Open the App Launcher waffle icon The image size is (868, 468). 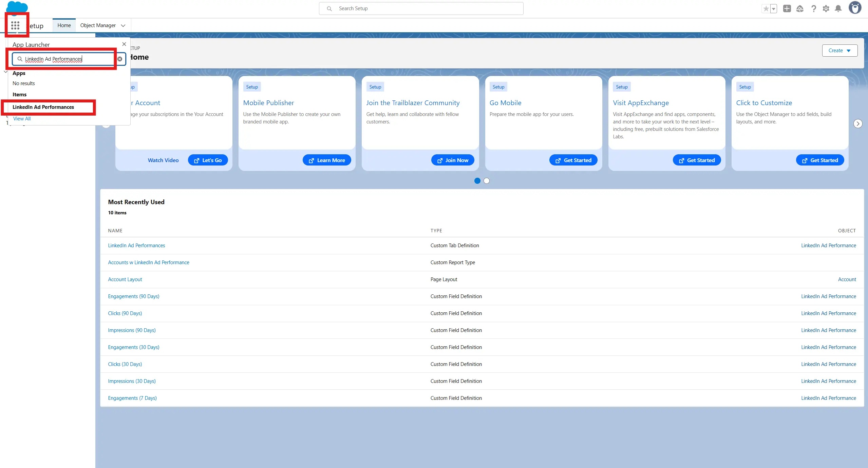[x=15, y=25]
